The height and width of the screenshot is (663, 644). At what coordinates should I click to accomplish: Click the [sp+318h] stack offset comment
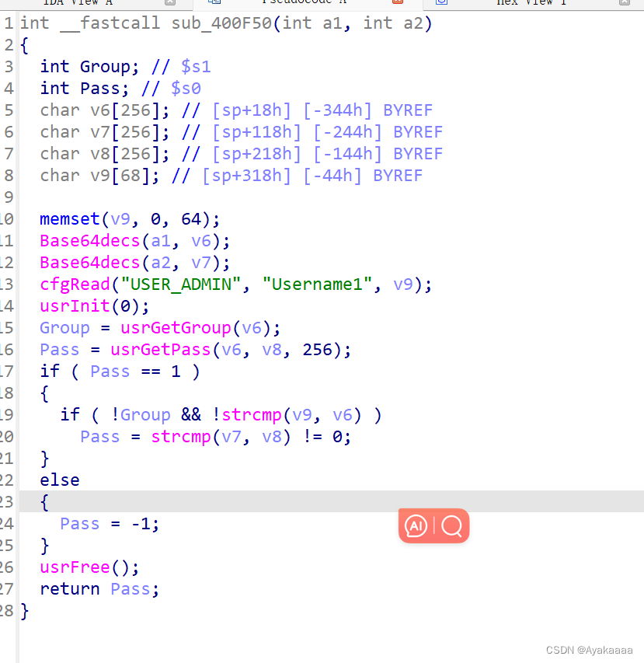click(246, 176)
